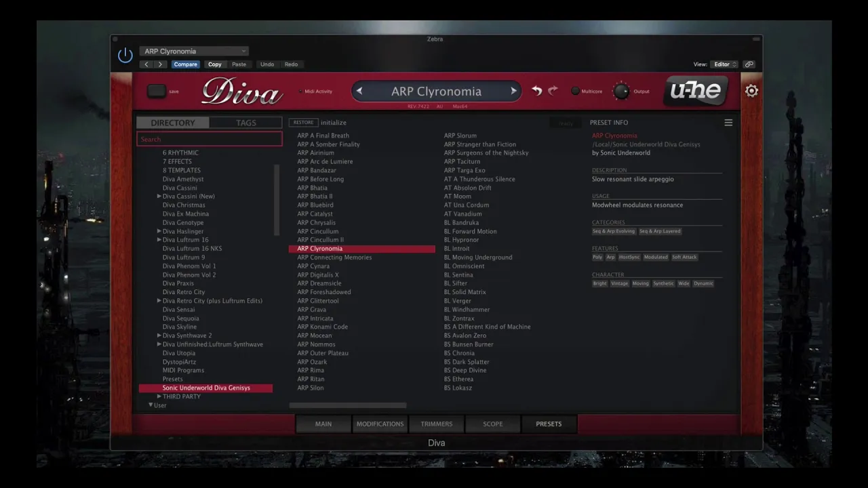
Task: Click the preset Search field
Action: point(210,139)
